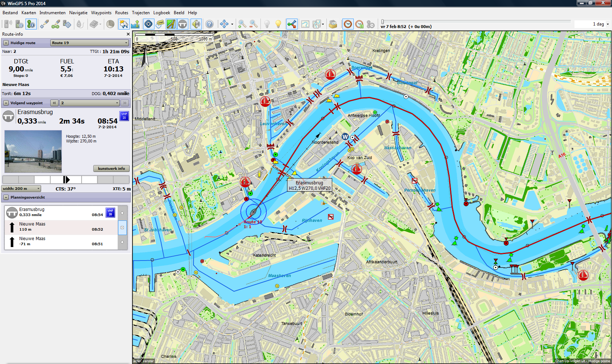Click the cross-track error bar indicator
The height and width of the screenshot is (364, 612).
tap(66, 179)
